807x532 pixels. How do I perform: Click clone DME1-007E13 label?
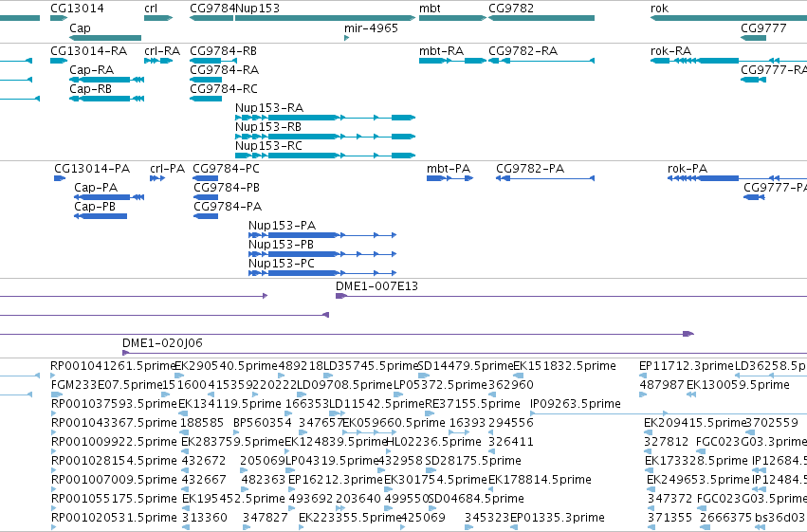pos(376,286)
